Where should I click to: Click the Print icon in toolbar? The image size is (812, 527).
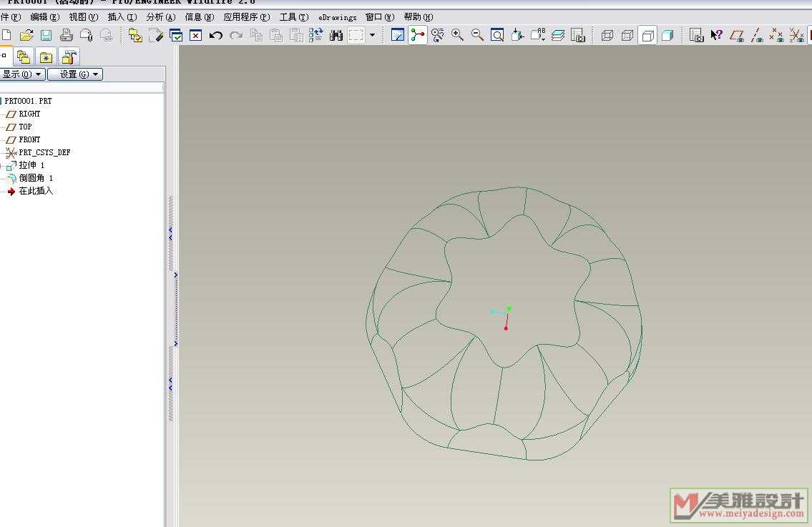point(67,35)
